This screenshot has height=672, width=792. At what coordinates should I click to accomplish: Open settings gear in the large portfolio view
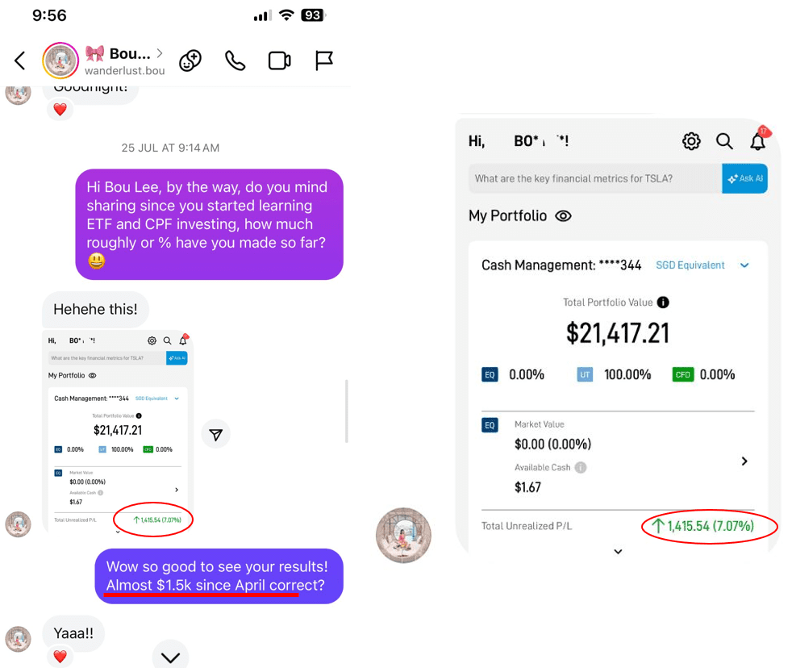coord(691,141)
